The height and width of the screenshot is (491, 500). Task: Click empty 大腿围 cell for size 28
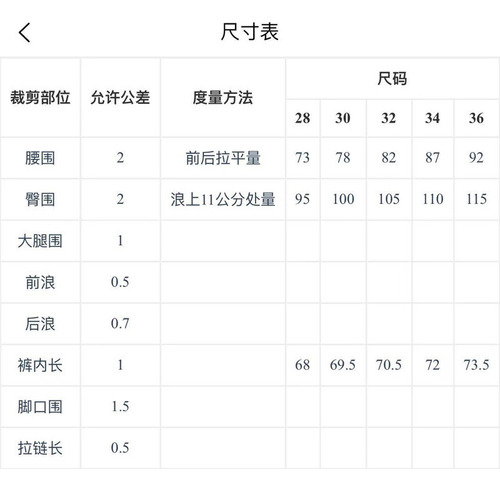pos(303,241)
